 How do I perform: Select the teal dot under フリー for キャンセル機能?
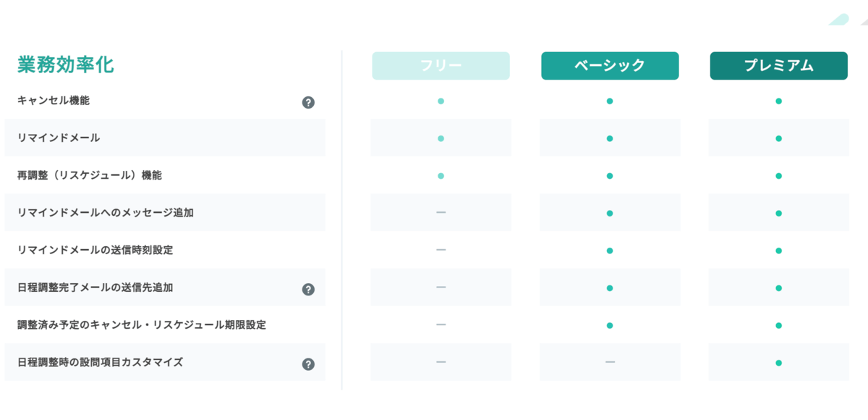[441, 101]
